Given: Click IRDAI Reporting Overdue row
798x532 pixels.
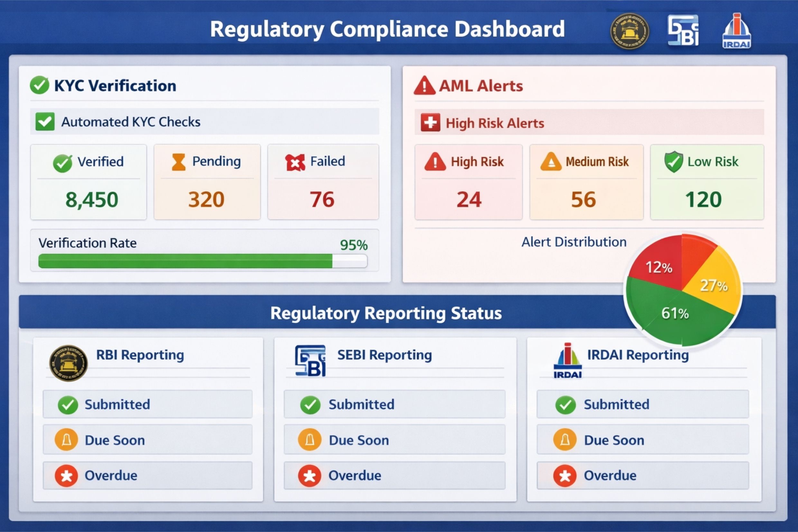Looking at the screenshot, I should click(642, 475).
